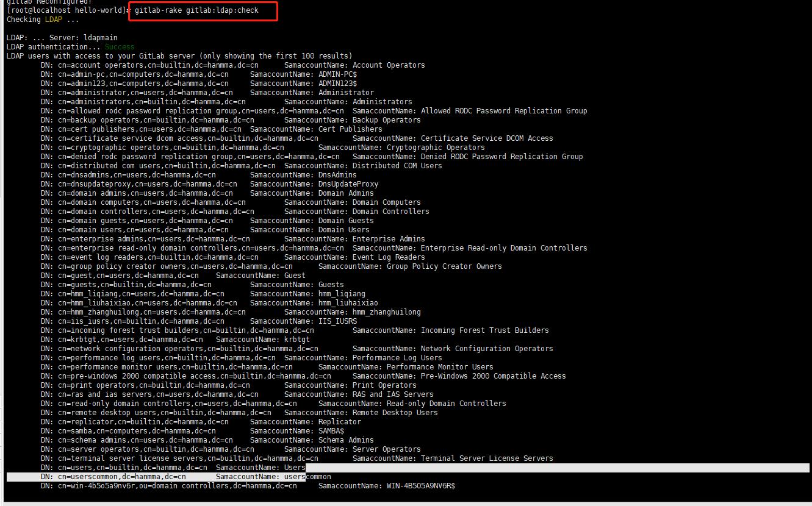812x506 pixels.
Task: Click 'SamaccountName: Remote Desktop Users' entry
Action: coord(361,413)
